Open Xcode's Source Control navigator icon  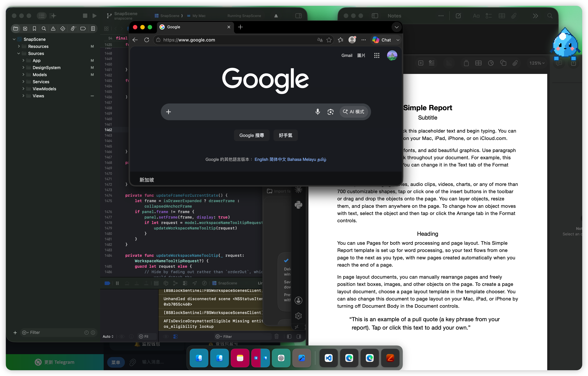pyautogui.click(x=25, y=29)
